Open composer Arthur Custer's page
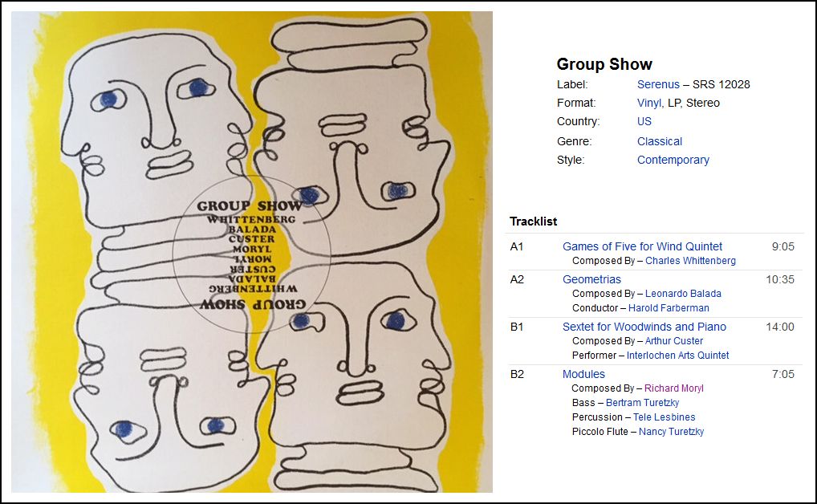Viewport: 817px width, 504px height. (x=673, y=341)
